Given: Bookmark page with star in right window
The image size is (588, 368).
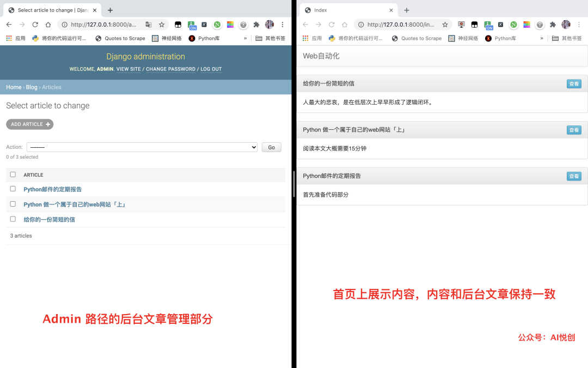Looking at the screenshot, I should click(445, 25).
